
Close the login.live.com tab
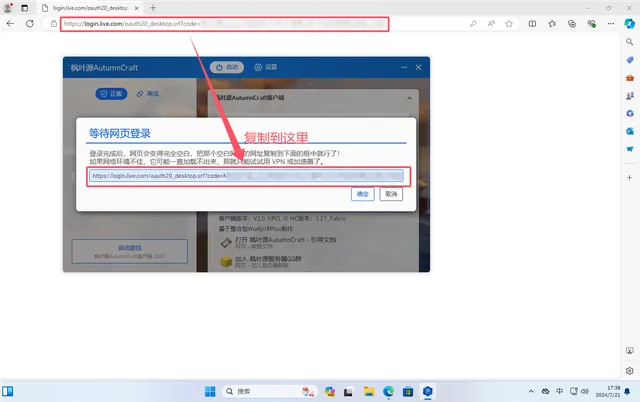[x=137, y=8]
